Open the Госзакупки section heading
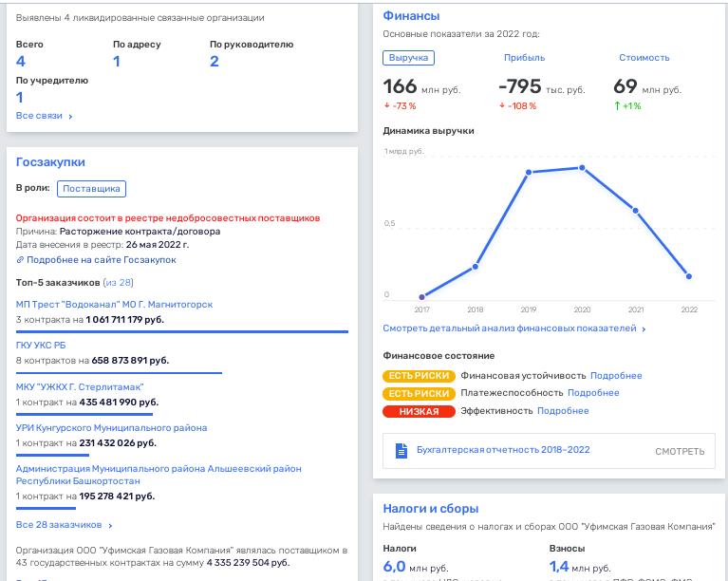The width and height of the screenshot is (728, 581). coord(50,162)
